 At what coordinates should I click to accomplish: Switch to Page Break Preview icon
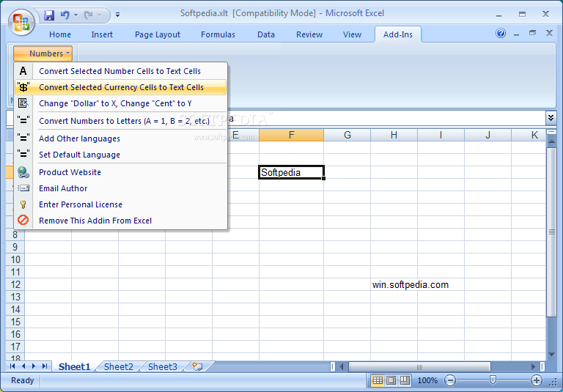tap(405, 380)
